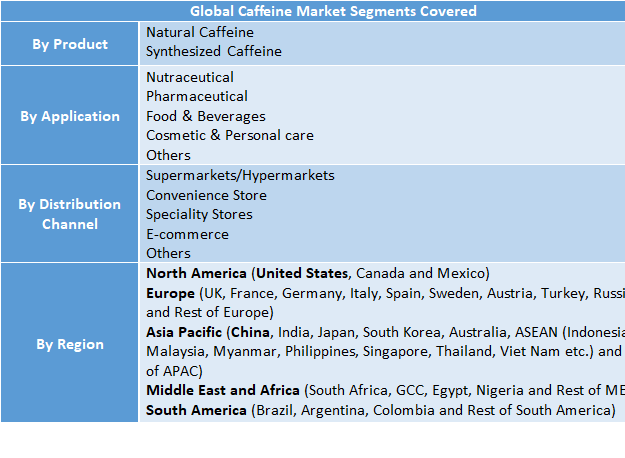The width and height of the screenshot is (625, 458).
Task: Click the Supermarkets/Hypermarkets entry
Action: pyautogui.click(x=240, y=175)
